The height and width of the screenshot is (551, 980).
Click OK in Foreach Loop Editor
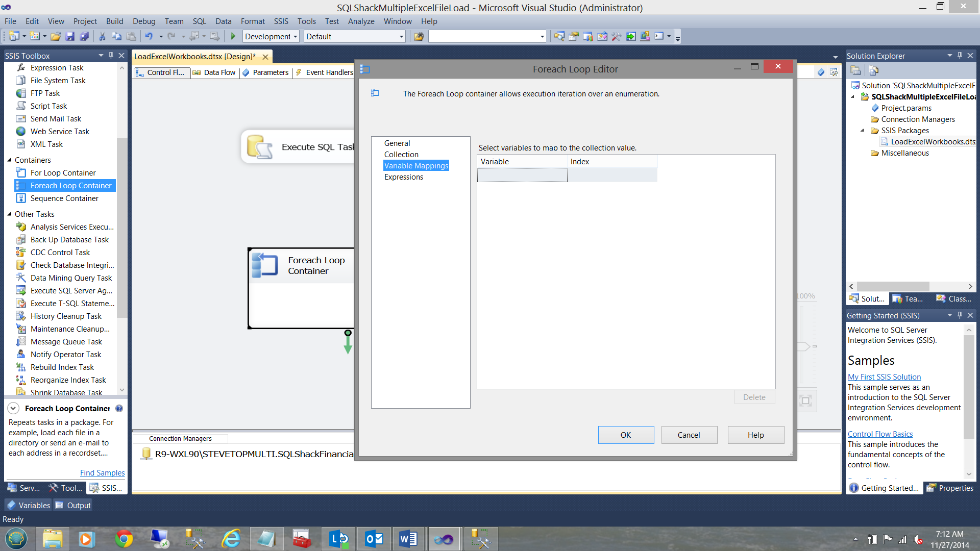click(626, 435)
